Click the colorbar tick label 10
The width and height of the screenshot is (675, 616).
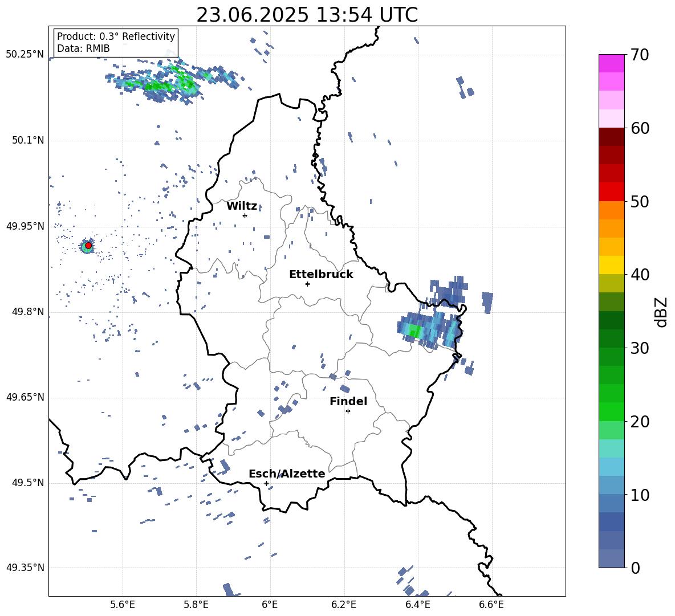(640, 495)
